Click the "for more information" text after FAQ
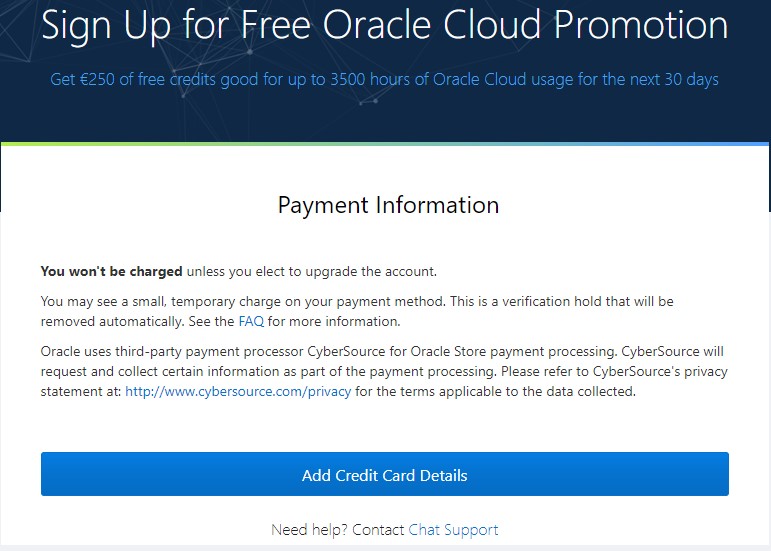This screenshot has width=771, height=551. (x=334, y=322)
